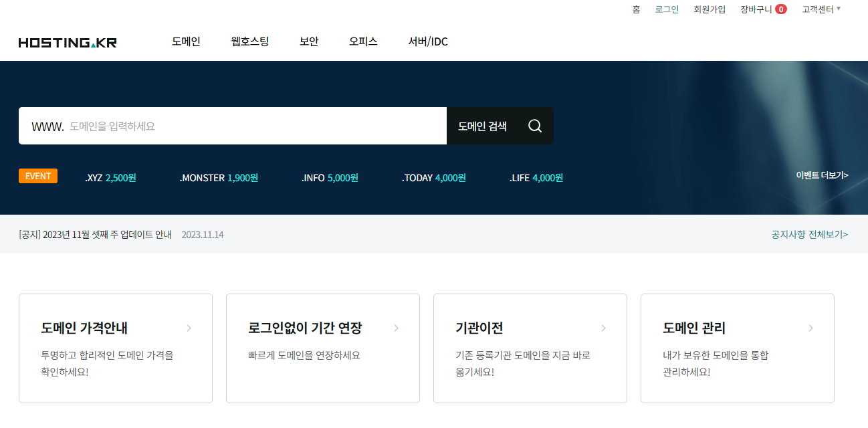Open the 기관이전 card title
Screen dimensions: 868x428
(x=479, y=328)
